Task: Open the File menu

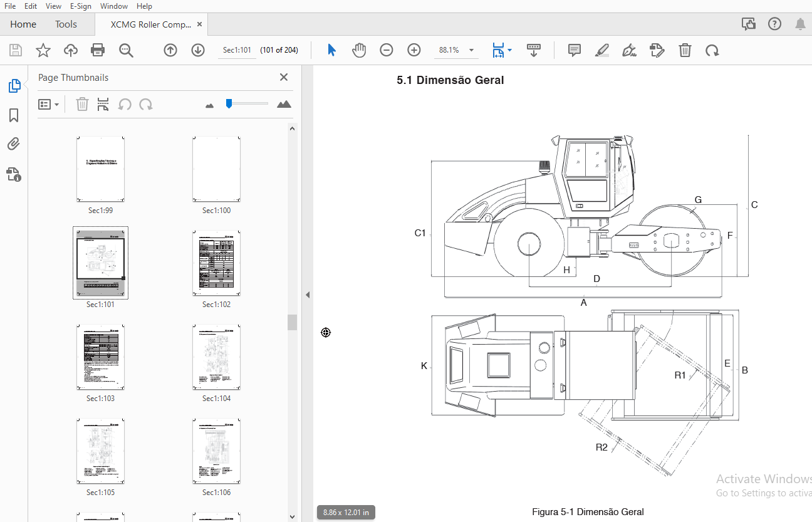Action: click(x=10, y=6)
